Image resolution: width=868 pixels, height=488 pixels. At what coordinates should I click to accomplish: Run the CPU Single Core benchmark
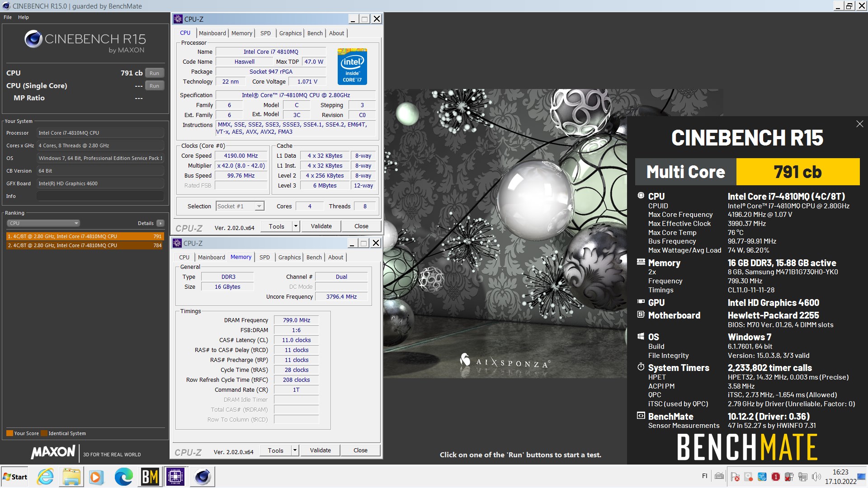155,86
